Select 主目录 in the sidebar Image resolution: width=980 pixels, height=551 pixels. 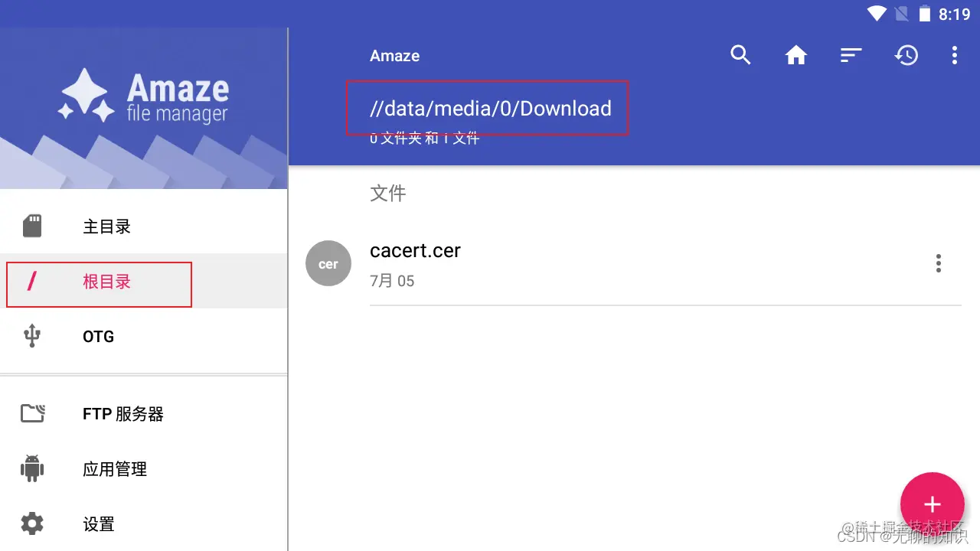click(144, 227)
